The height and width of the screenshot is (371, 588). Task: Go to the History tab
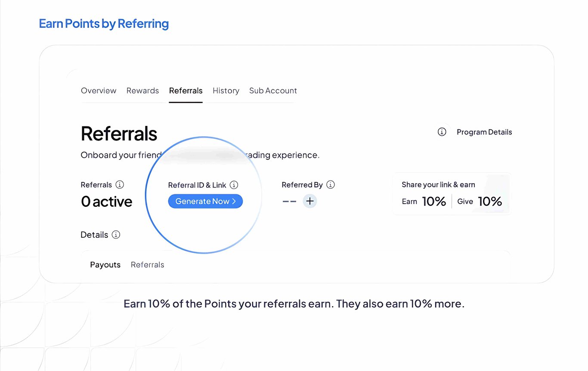226,91
